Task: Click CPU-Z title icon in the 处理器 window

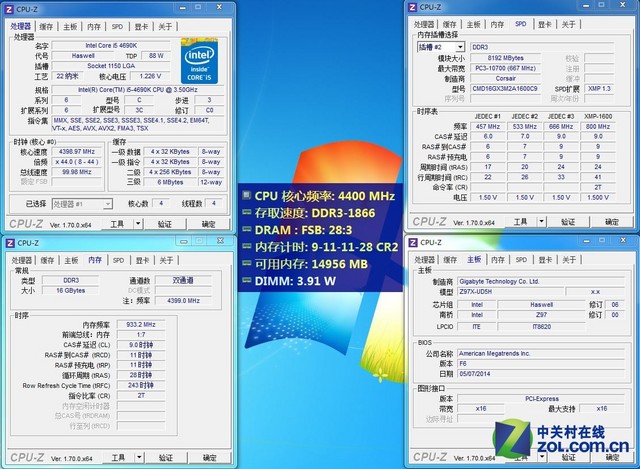Action: pos(9,9)
